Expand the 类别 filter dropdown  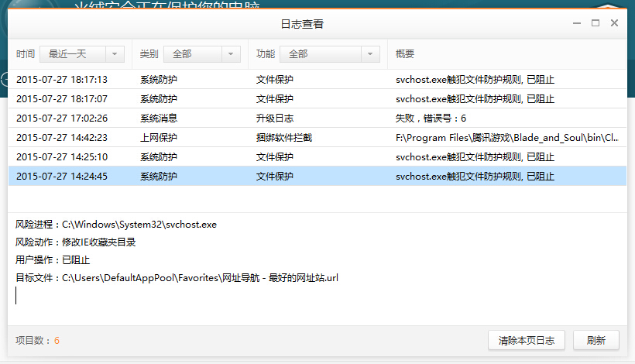pos(201,54)
